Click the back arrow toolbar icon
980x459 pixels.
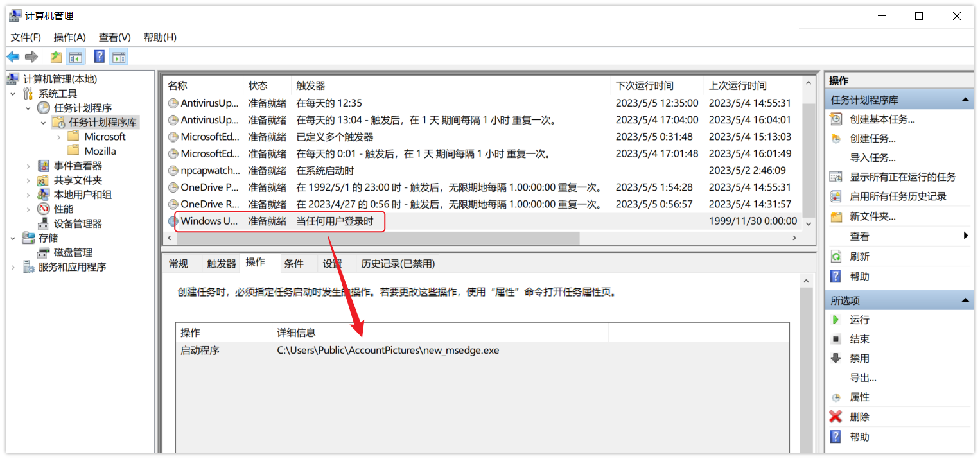(x=13, y=57)
